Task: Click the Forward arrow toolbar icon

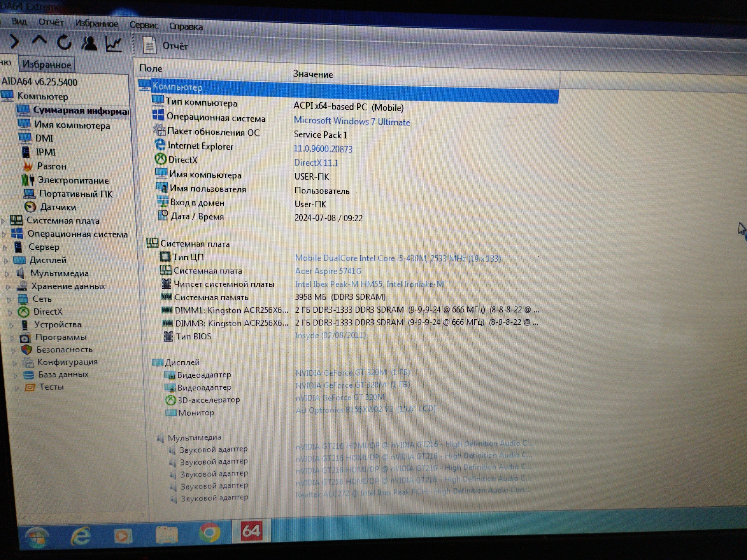Action: click(x=14, y=42)
